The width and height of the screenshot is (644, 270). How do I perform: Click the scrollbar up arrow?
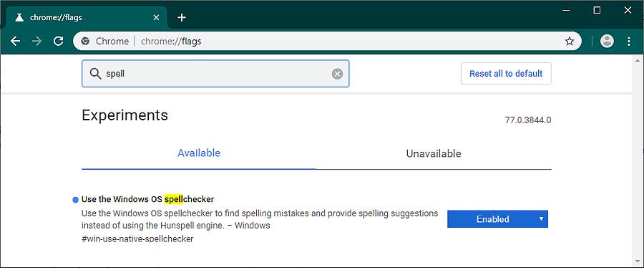click(638, 60)
